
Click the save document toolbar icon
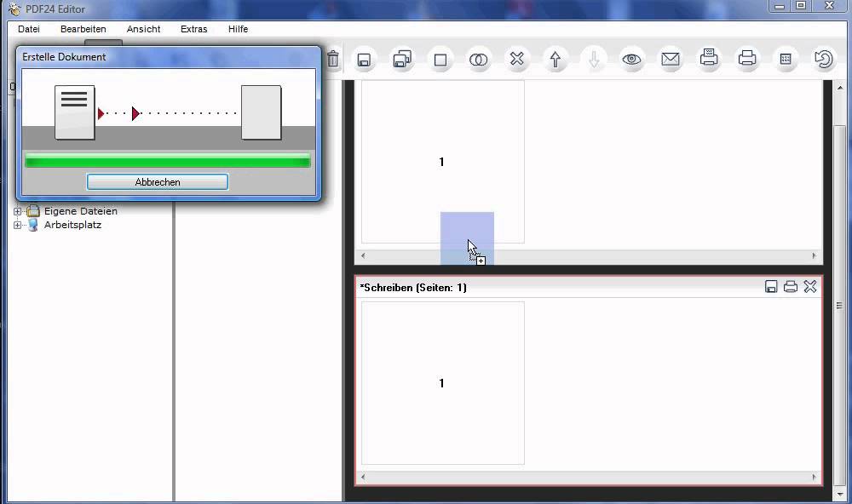(x=364, y=60)
